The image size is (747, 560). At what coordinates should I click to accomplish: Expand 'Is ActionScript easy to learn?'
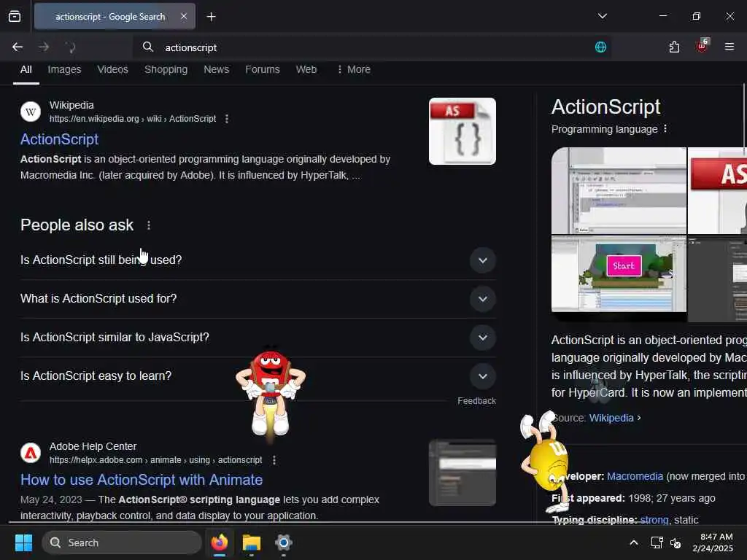[258, 376]
